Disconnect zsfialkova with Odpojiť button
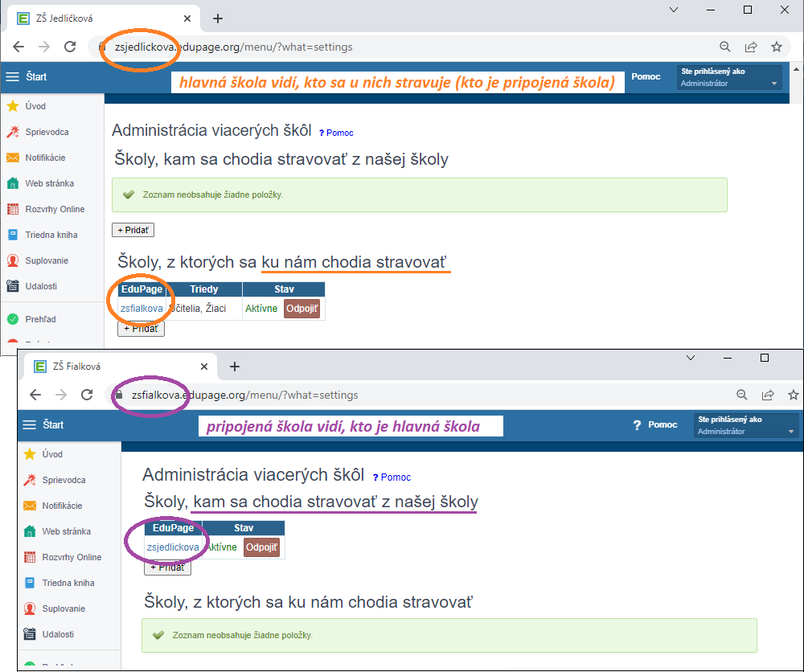The height and width of the screenshot is (672, 804). (x=302, y=309)
